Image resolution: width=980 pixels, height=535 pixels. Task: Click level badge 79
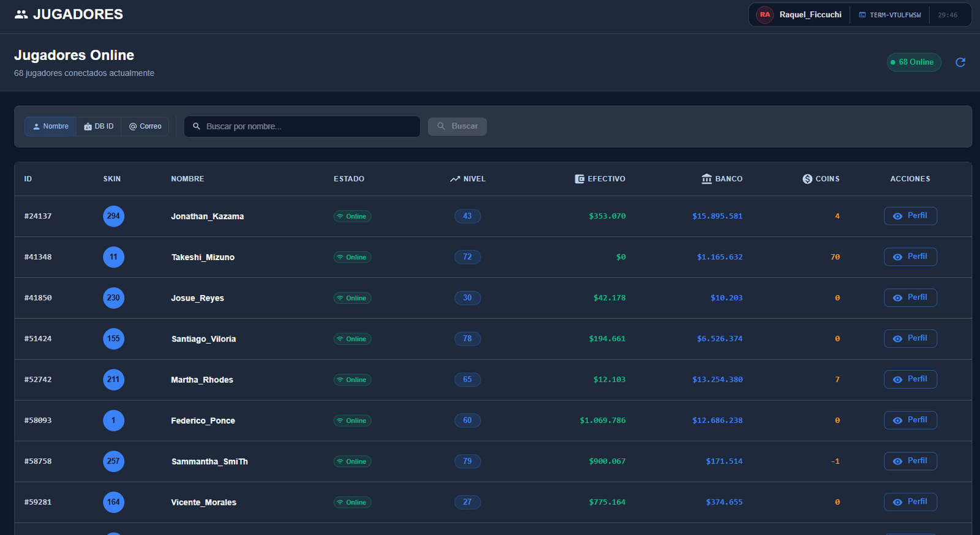click(467, 461)
